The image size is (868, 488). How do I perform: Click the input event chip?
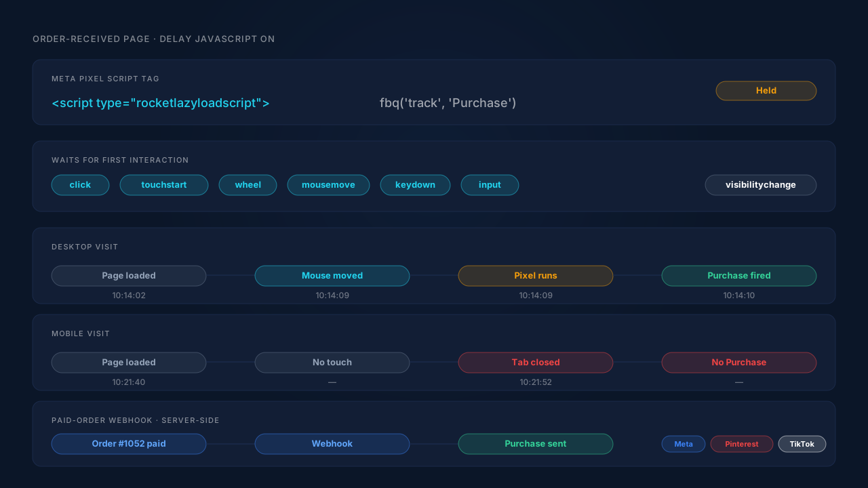click(x=490, y=185)
